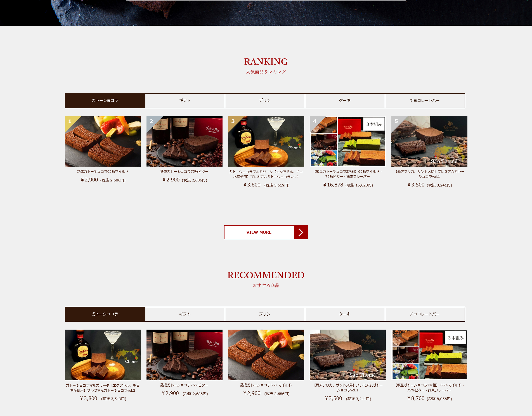Switch to the プリン tab under Recommended
Image resolution: width=532 pixels, height=416 pixels.
265,314
